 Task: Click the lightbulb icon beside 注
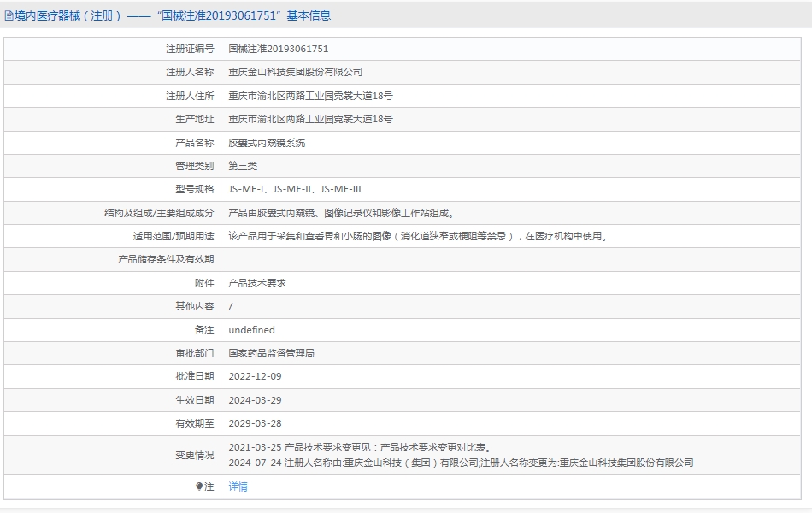pos(199,486)
